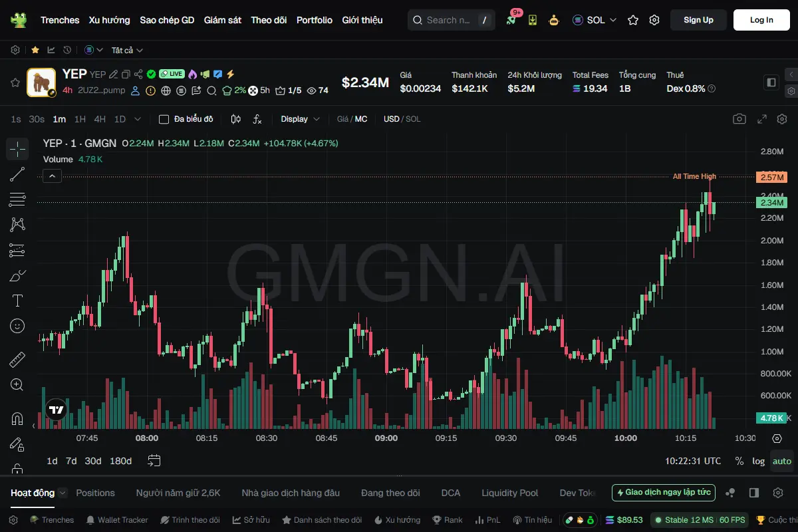Toggle log scale on chart

click(759, 461)
